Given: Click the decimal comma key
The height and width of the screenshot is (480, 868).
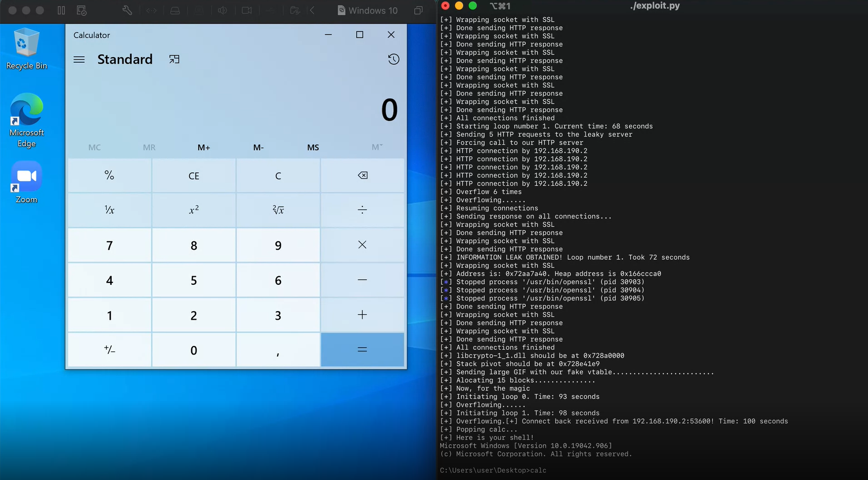Looking at the screenshot, I should (x=278, y=350).
